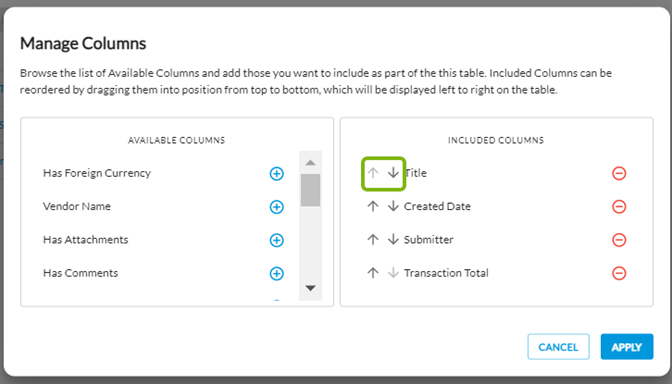
Task: Add Vendor Name column with plus icon
Action: [x=276, y=207]
